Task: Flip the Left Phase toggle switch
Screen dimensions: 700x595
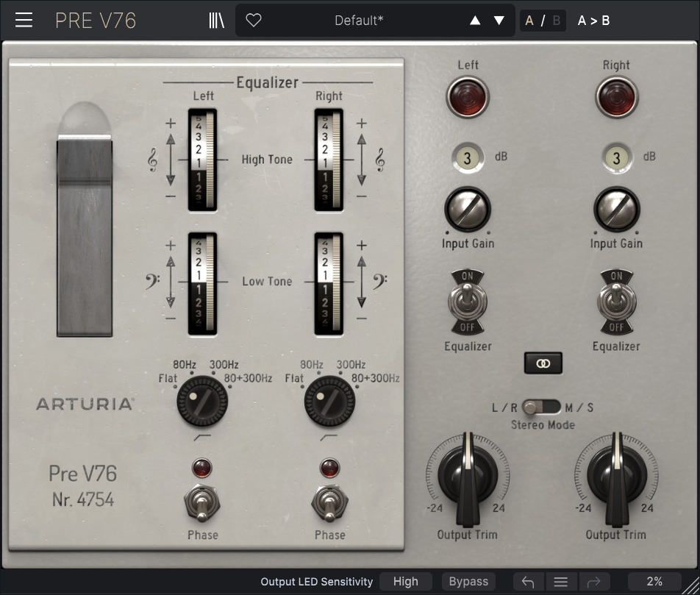Action: click(202, 505)
